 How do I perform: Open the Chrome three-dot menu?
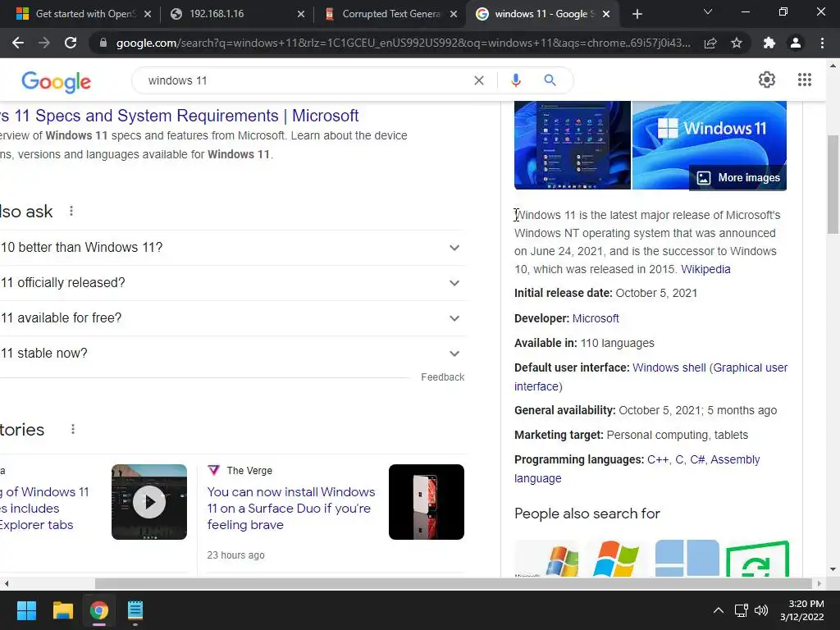coord(822,43)
